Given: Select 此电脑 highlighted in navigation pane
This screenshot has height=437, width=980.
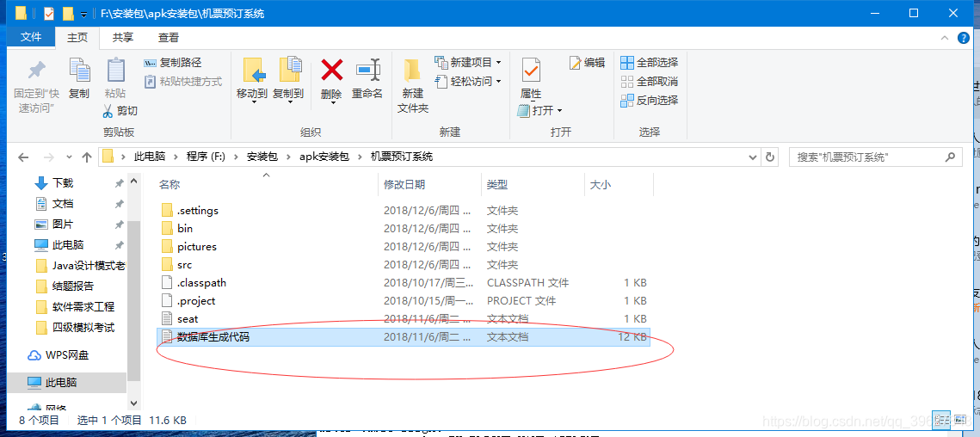Looking at the screenshot, I should [66, 383].
